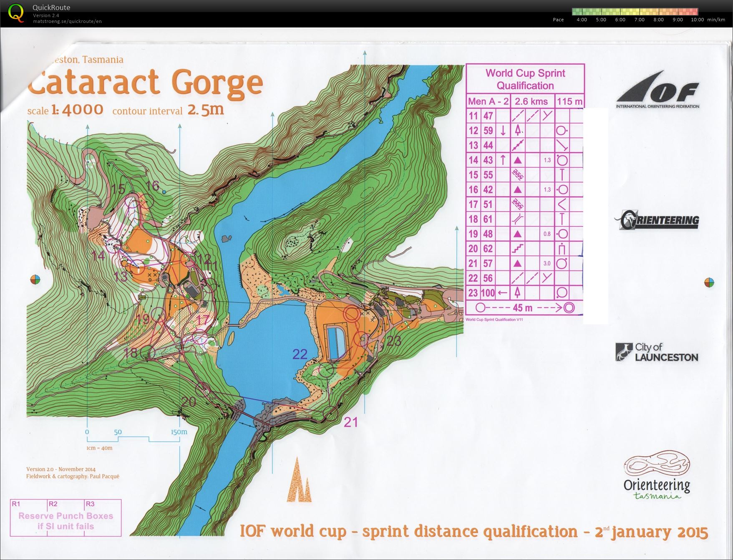The width and height of the screenshot is (733, 560).
Task: Click the stairway symbol in row 20
Action: tap(518, 249)
